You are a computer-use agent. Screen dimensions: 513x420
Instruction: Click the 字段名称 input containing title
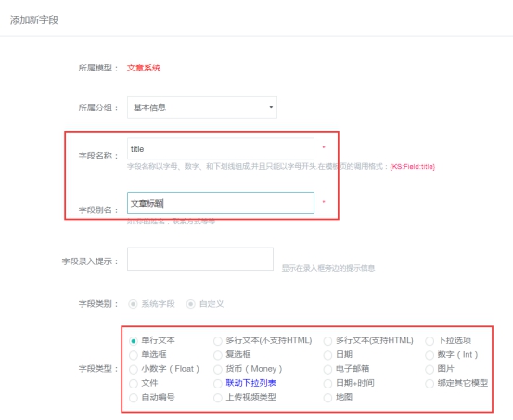(x=221, y=149)
